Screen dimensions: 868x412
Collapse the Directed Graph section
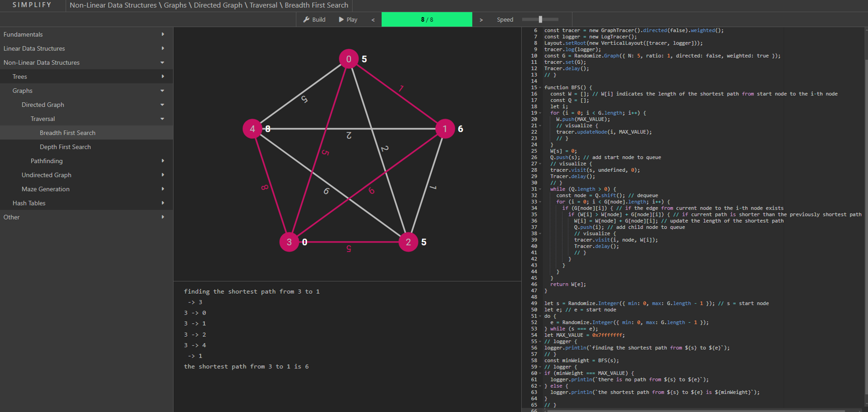(86, 104)
